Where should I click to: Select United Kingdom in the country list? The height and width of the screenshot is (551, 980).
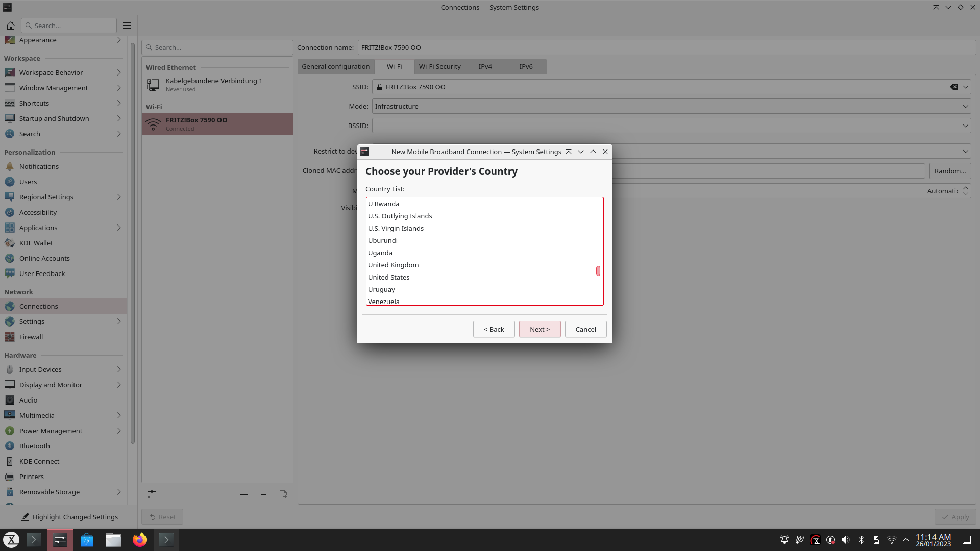393,265
